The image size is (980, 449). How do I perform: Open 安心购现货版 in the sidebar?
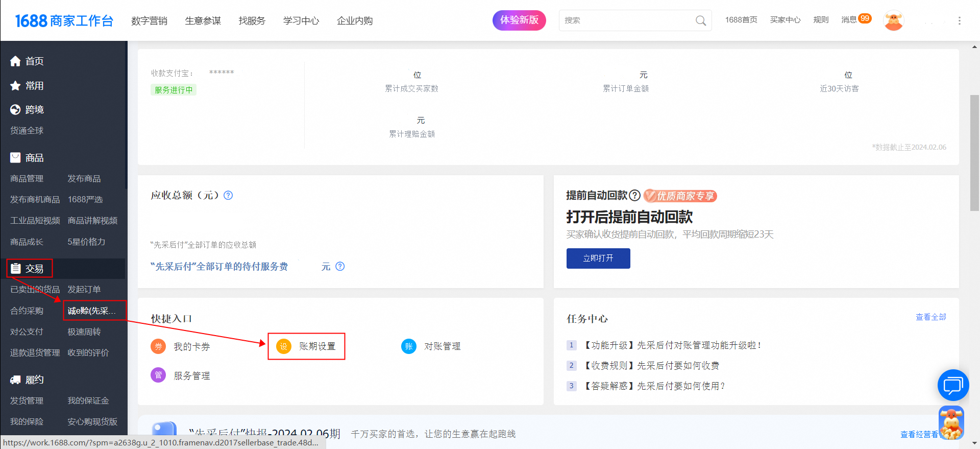click(x=92, y=422)
